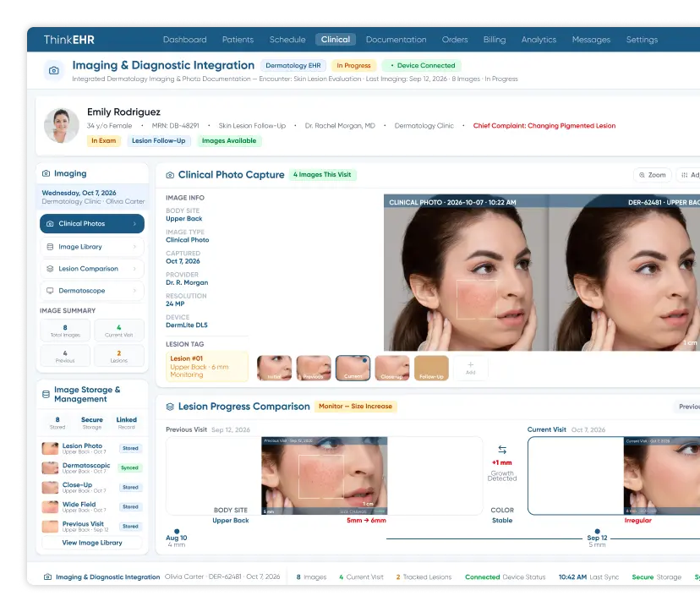Screen dimensions: 700x612
Task: Click the Image Library database icon
Action: coord(50,247)
